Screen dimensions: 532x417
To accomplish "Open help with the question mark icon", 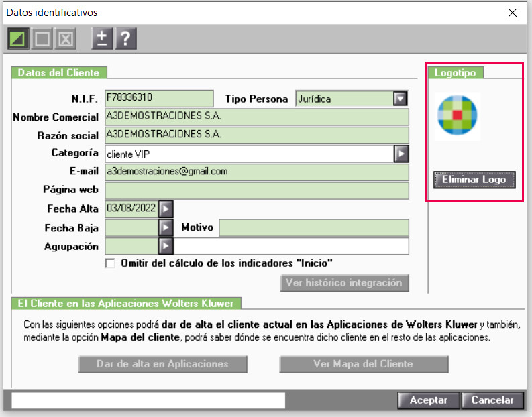I will coord(126,39).
